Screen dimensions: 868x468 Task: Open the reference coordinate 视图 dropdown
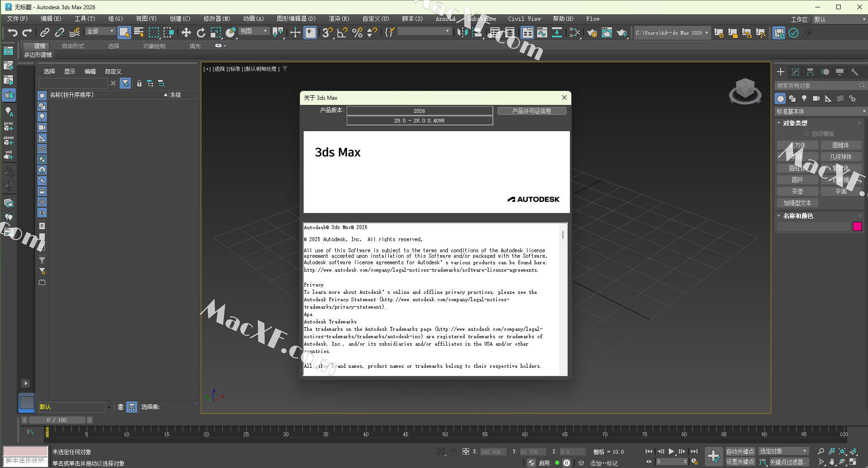pos(254,31)
